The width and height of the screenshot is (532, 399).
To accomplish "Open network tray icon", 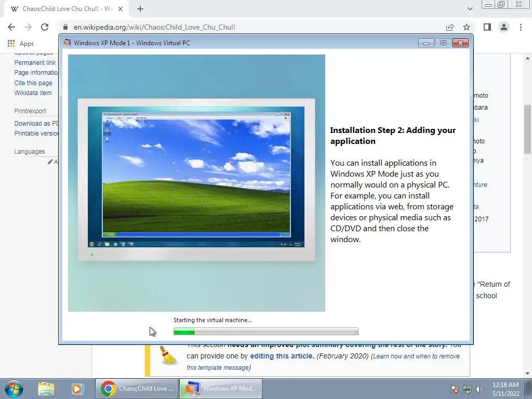I will tap(467, 389).
